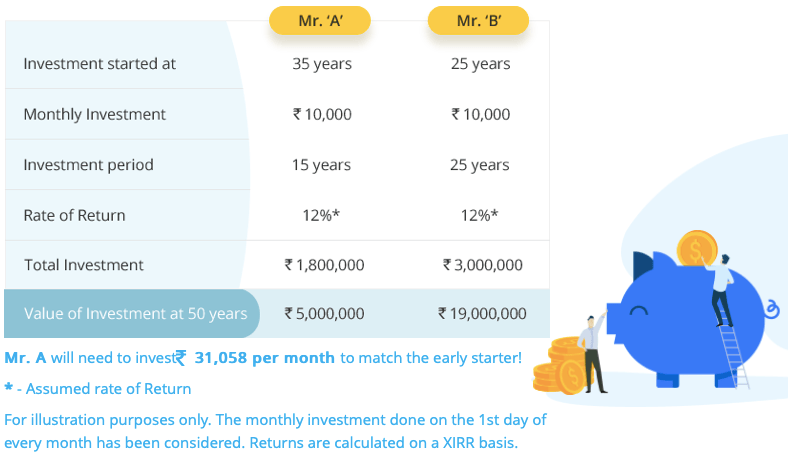The image size is (788, 452).
Task: Click the 'Value of Investment at 50 years' label
Action: point(135,313)
